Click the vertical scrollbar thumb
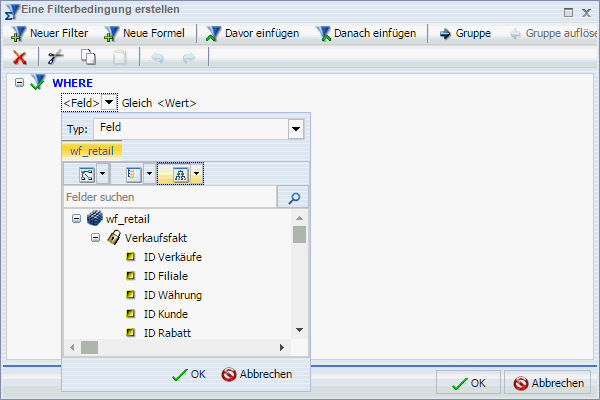 [x=300, y=234]
